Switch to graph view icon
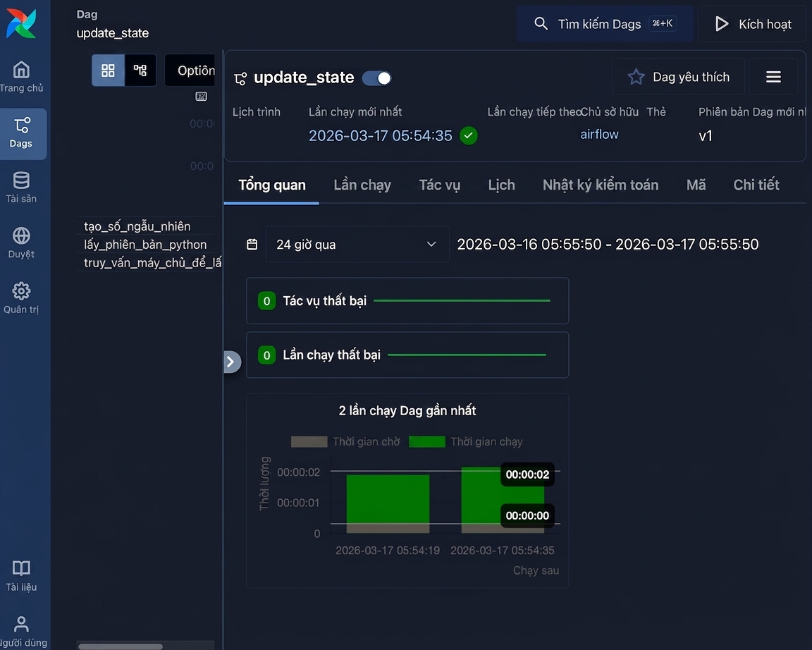 [140, 70]
